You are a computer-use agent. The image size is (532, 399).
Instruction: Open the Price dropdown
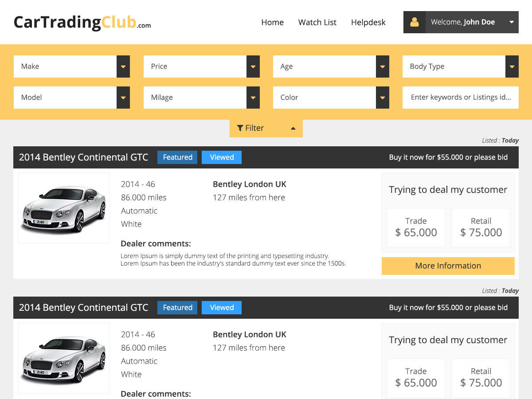[253, 66]
